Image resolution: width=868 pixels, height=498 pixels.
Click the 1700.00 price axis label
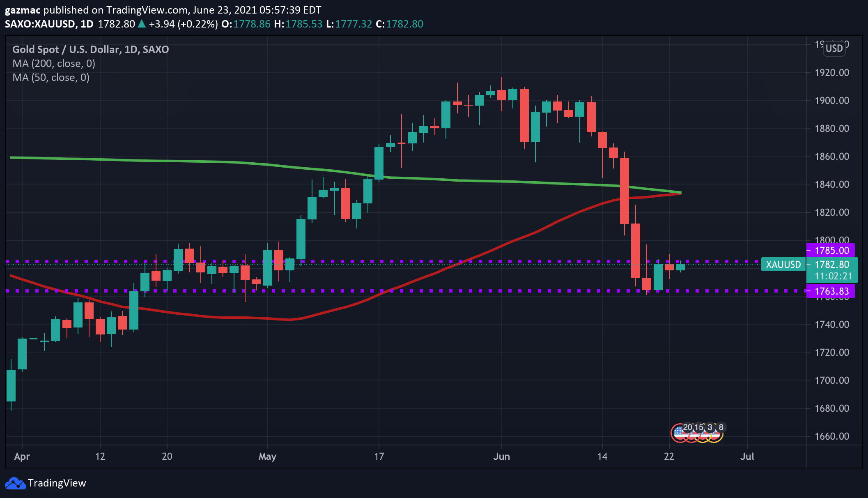pyautogui.click(x=832, y=380)
